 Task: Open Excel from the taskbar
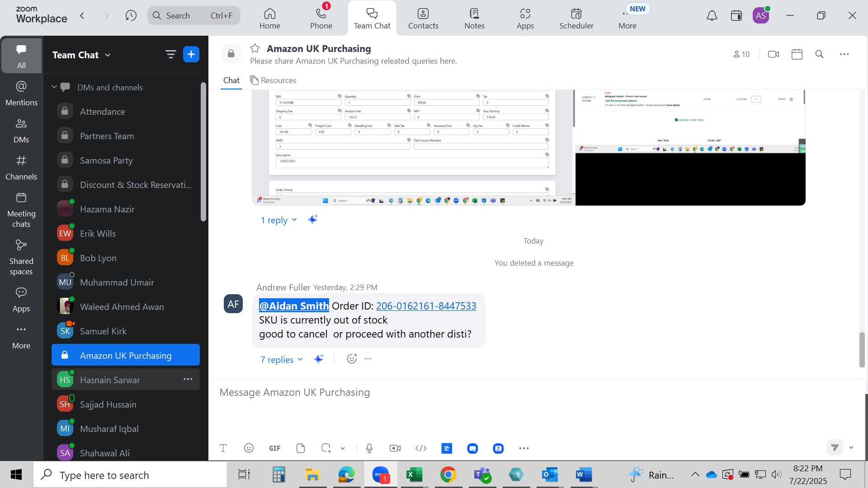414,474
